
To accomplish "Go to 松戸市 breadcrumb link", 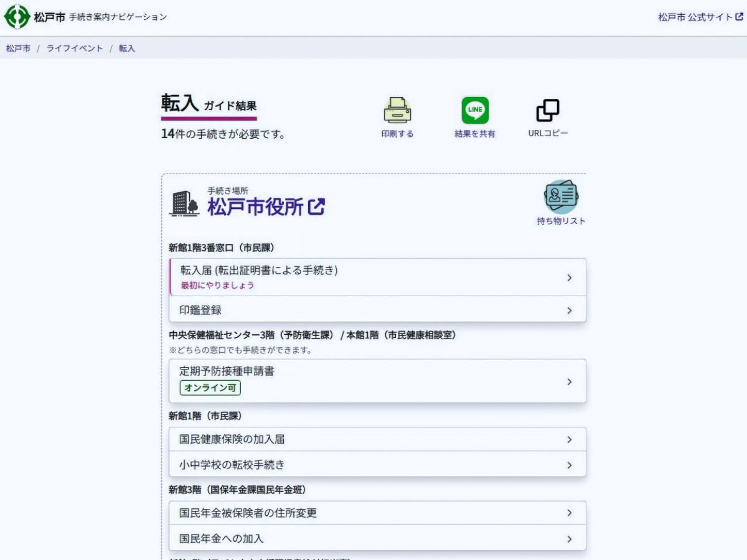I will click(x=18, y=48).
